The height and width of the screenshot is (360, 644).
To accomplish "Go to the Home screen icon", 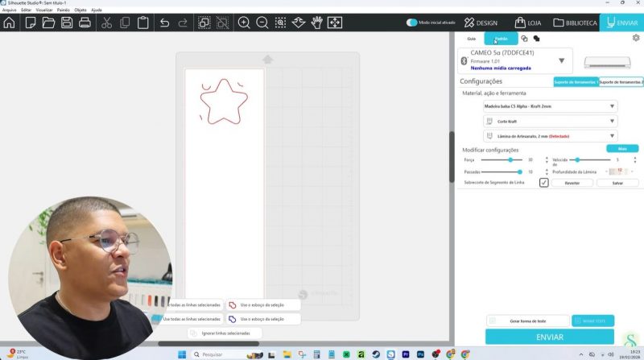I will pos(9,23).
